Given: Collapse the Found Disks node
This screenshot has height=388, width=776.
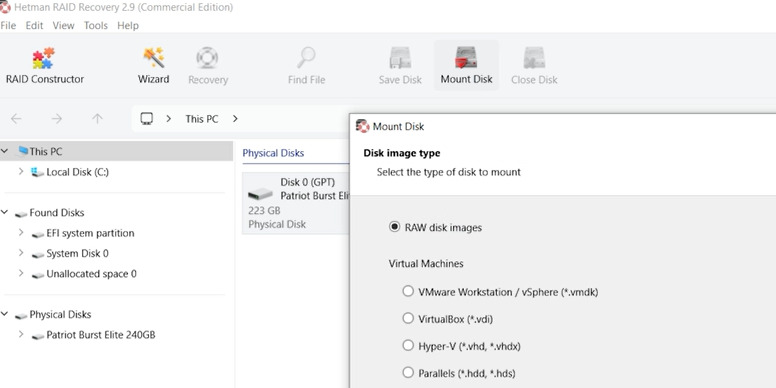Looking at the screenshot, I should coord(4,212).
